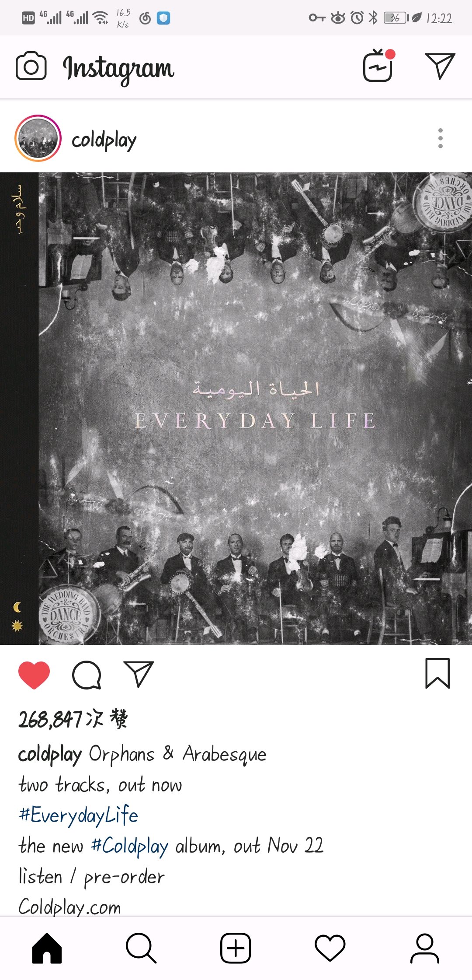Image resolution: width=472 pixels, height=980 pixels.
Task: Go to the Home tab
Action: (47, 948)
